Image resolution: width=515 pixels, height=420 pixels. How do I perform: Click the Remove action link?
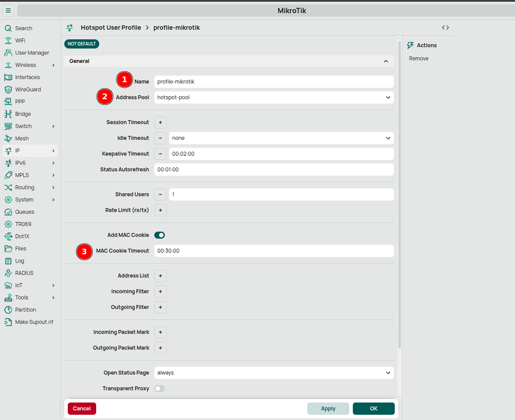point(418,58)
